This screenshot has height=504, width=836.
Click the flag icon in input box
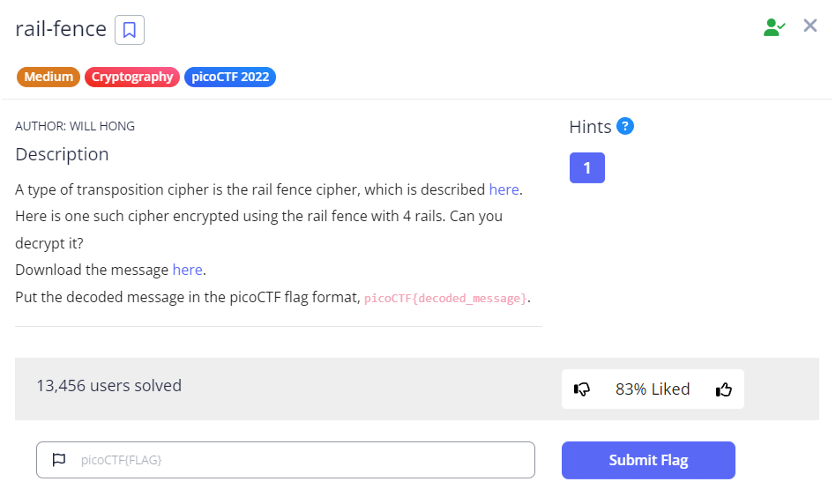[x=59, y=460]
